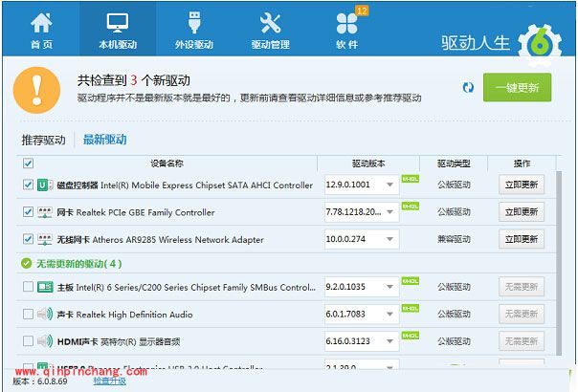The image size is (578, 392).
Task: Click 立即更新 for SATA AHCI Controller
Action: 522,185
